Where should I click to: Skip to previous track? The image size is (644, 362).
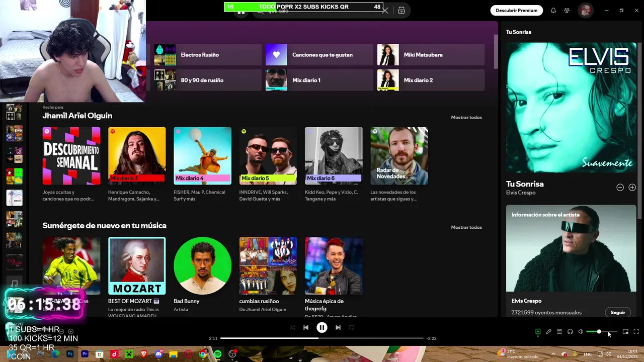[x=306, y=327]
